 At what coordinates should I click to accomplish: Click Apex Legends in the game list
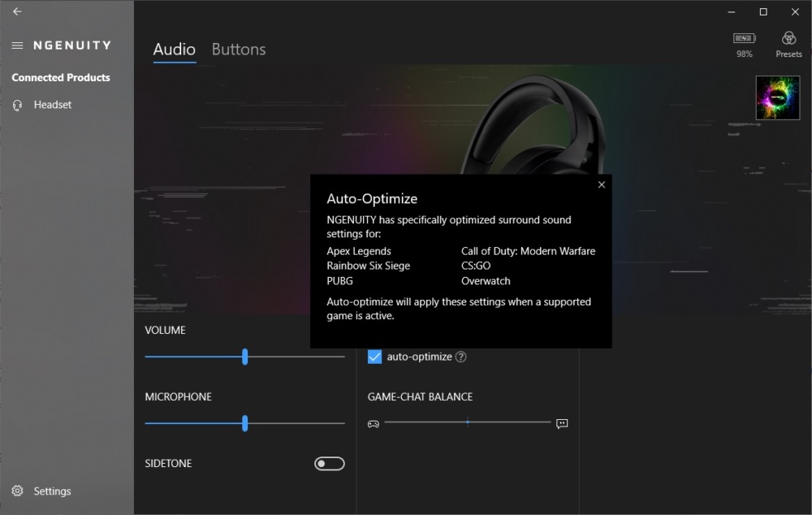coord(359,251)
